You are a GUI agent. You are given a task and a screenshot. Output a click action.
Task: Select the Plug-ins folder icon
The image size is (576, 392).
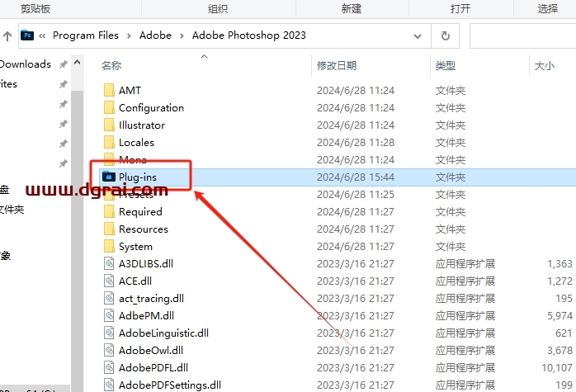coord(109,177)
